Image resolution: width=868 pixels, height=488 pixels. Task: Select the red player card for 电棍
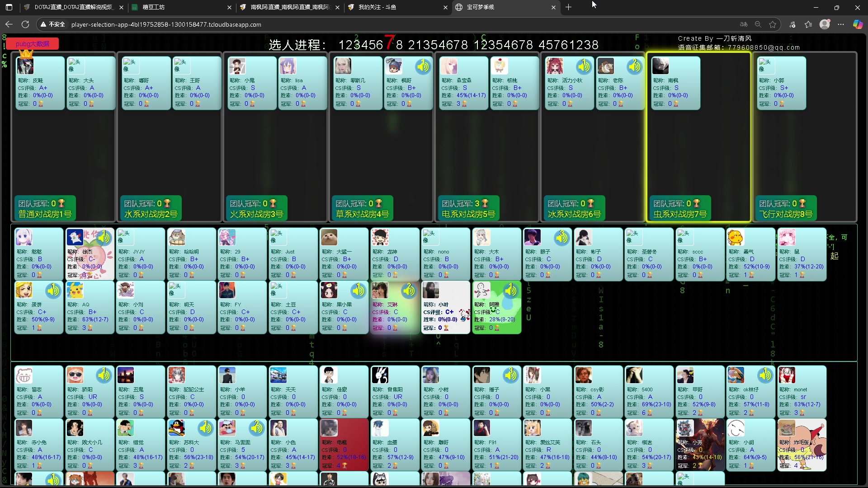click(344, 445)
